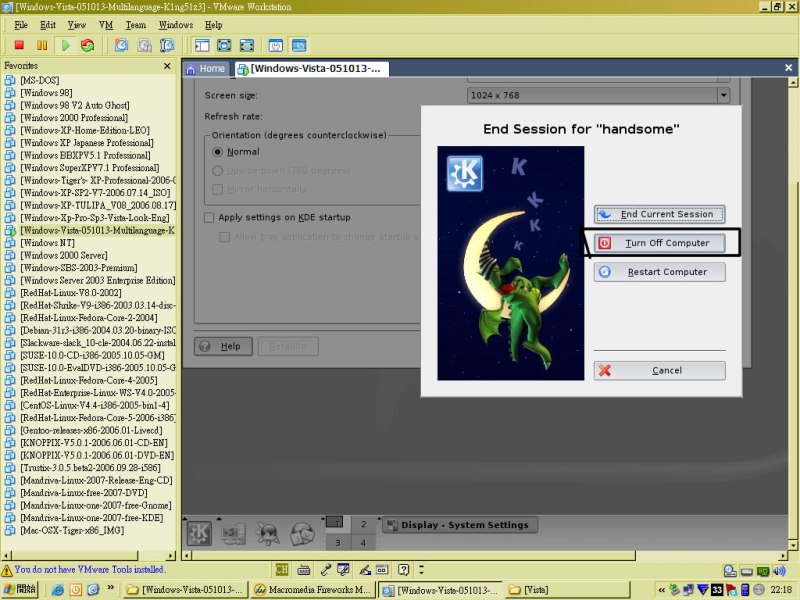The height and width of the screenshot is (600, 800).
Task: Click the Favorites horizontal scrollbar right arrow
Action: [171, 555]
